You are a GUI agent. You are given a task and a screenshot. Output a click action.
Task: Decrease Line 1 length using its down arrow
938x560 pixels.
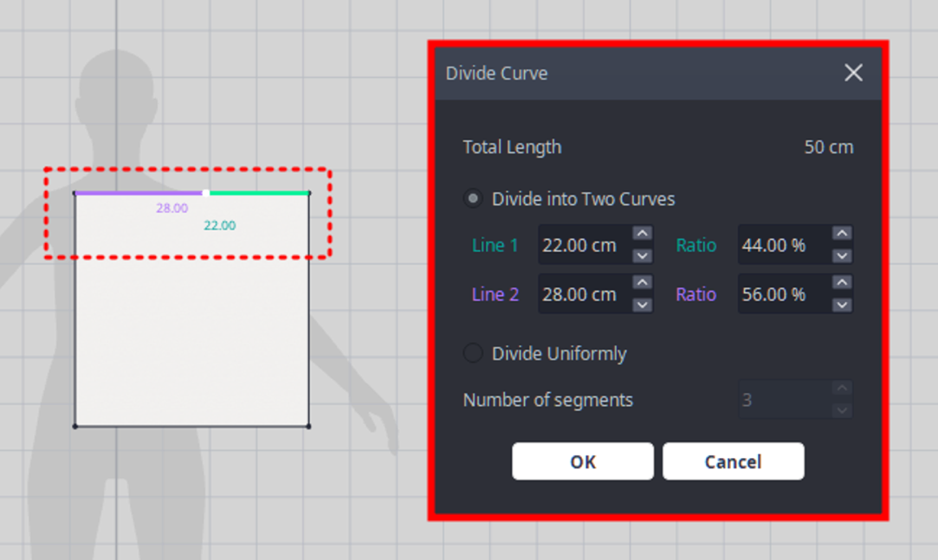(x=642, y=255)
